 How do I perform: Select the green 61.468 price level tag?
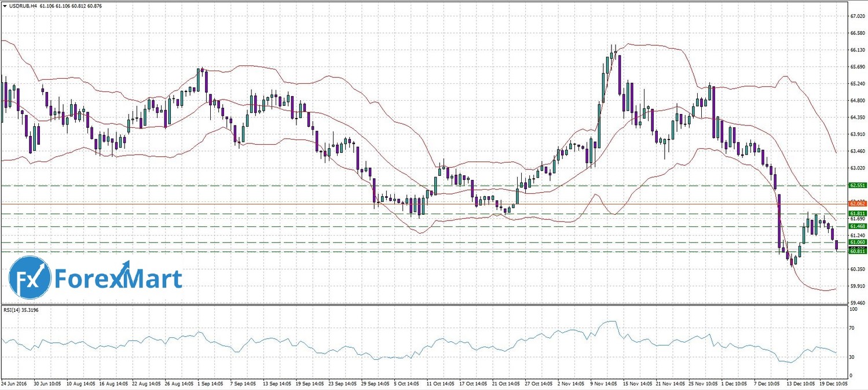(857, 226)
